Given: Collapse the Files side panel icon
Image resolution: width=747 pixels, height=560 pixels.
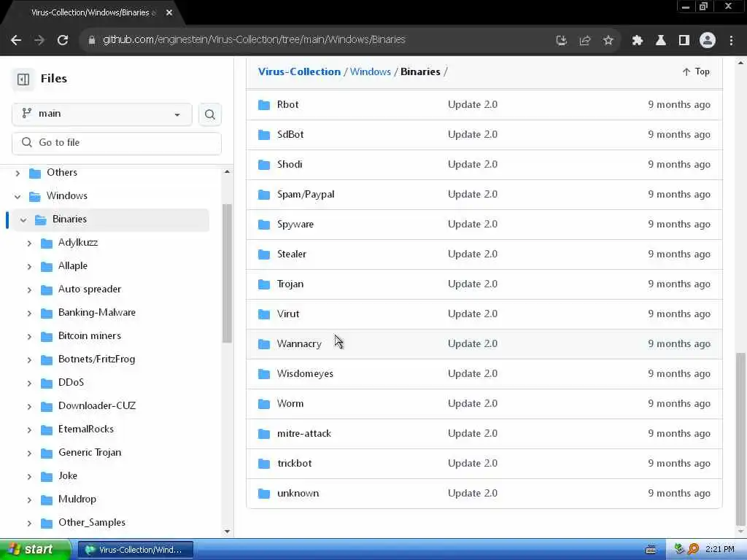Looking at the screenshot, I should [23, 79].
